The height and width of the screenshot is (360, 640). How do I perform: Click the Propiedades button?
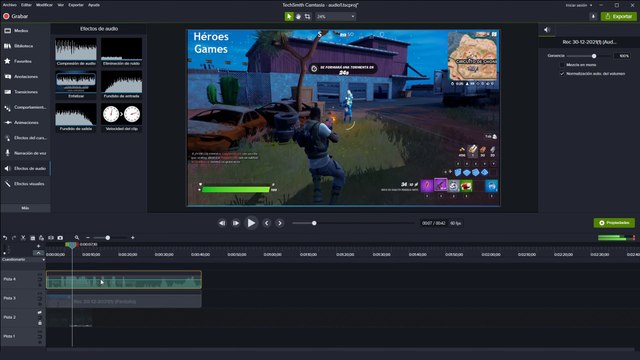point(614,223)
